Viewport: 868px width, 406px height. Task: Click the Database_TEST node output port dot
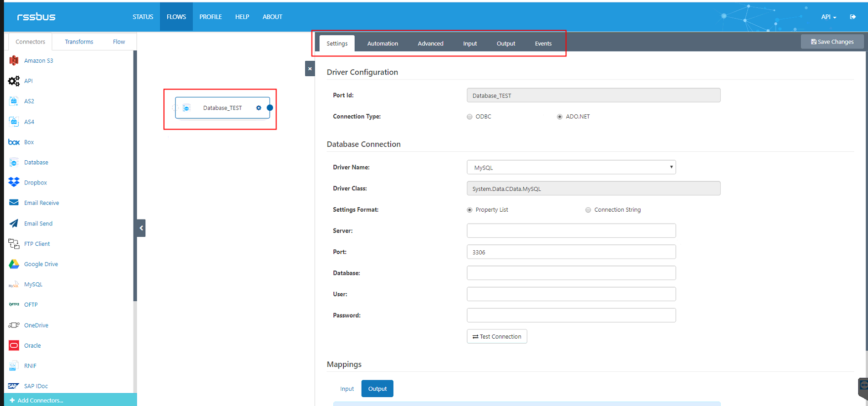tap(270, 108)
